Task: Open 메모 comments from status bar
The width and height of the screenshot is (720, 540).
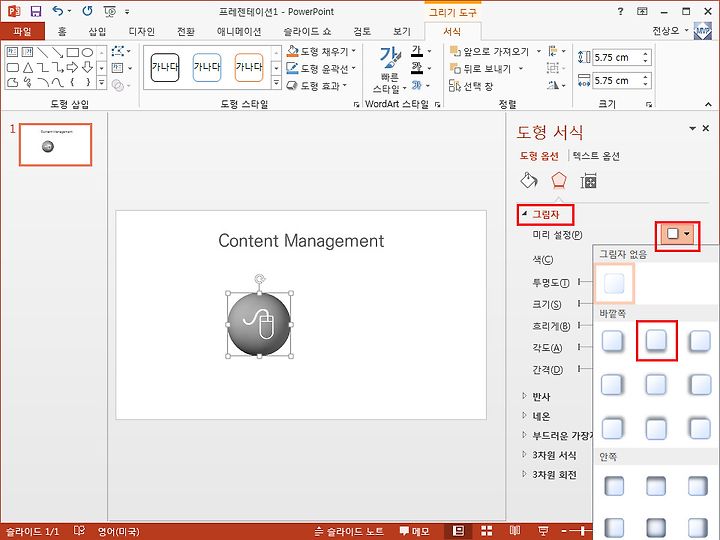Action: [x=414, y=531]
